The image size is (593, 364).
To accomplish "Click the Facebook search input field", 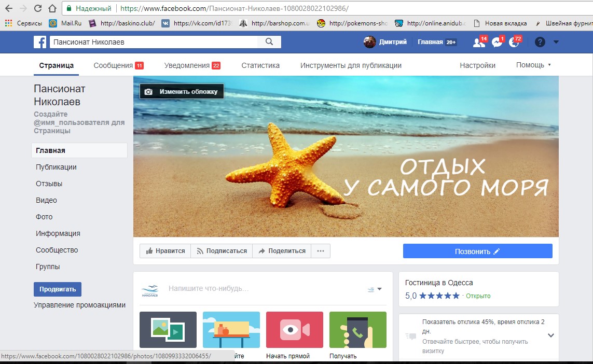I will [154, 42].
